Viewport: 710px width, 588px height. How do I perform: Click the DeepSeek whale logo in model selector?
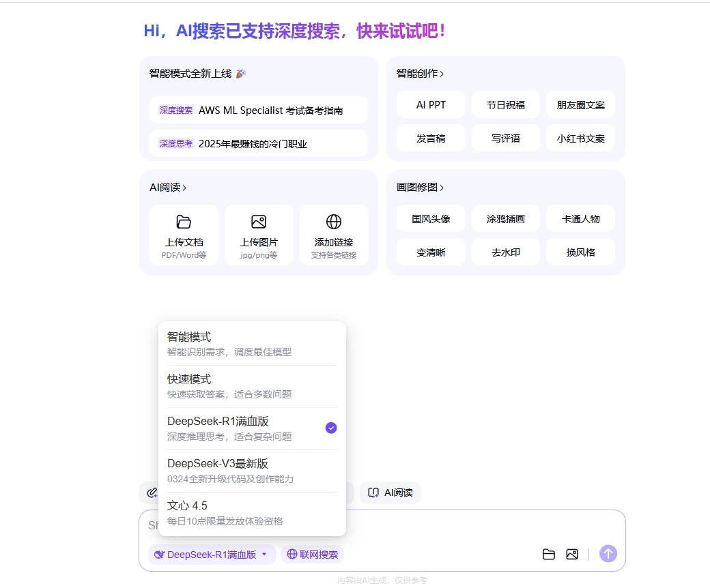159,555
